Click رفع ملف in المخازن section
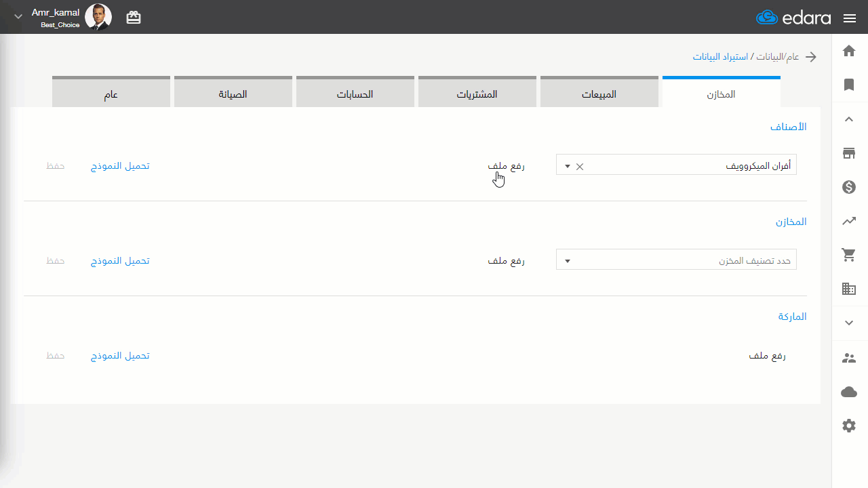Screen dimensions: 868x488 (506, 260)
